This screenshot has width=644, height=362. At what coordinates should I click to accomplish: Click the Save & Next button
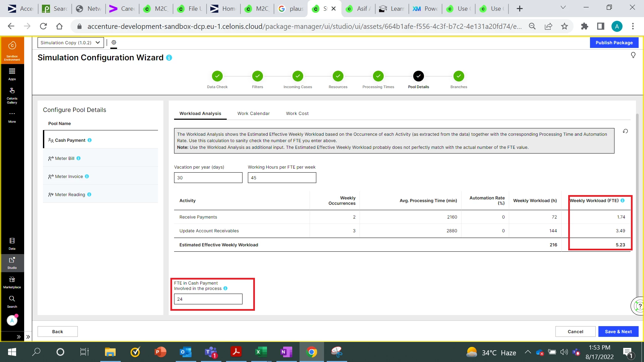tap(618, 331)
